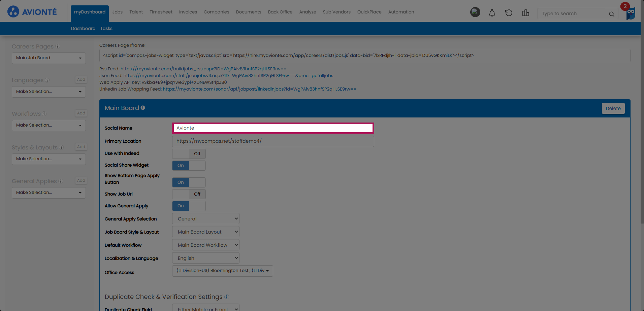Image resolution: width=644 pixels, height=311 pixels.
Task: Show info icon next to Styles & Layouts
Action: pyautogui.click(x=61, y=147)
